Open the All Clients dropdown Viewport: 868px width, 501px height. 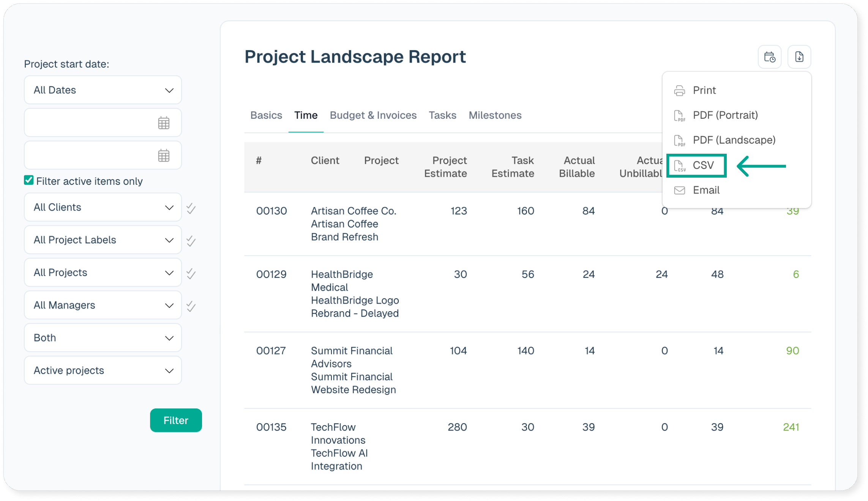point(103,207)
